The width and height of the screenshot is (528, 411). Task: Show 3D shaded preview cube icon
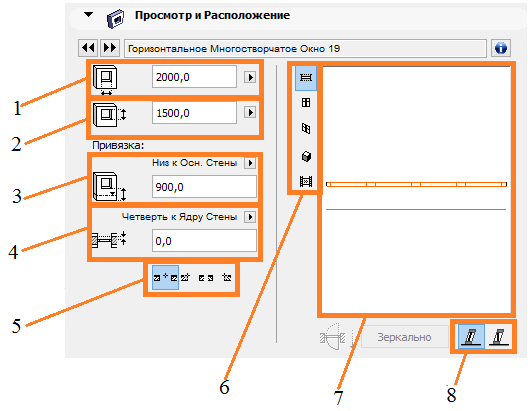pyautogui.click(x=306, y=156)
